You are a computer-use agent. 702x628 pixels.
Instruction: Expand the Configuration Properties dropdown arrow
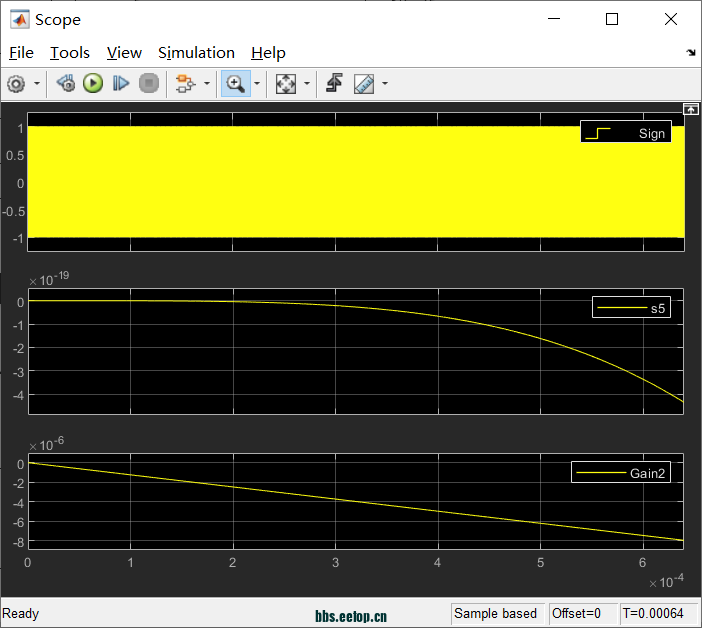tap(37, 84)
